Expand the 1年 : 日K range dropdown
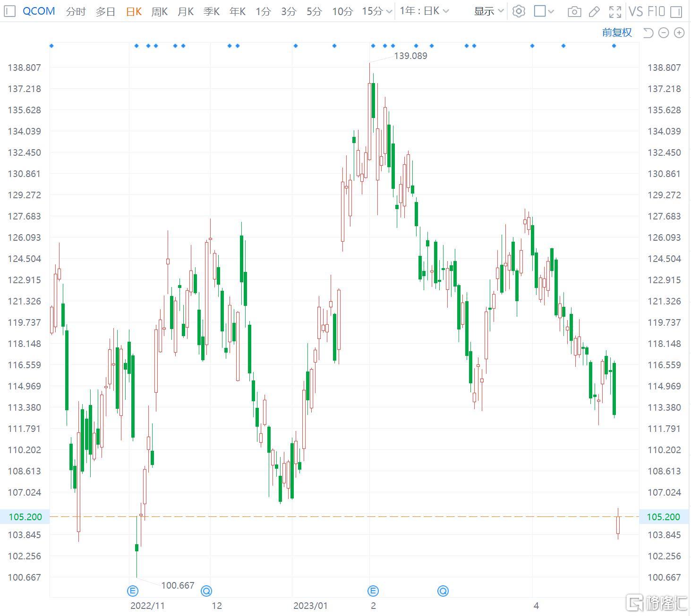Screen dimensions: 691x616 click(424, 11)
